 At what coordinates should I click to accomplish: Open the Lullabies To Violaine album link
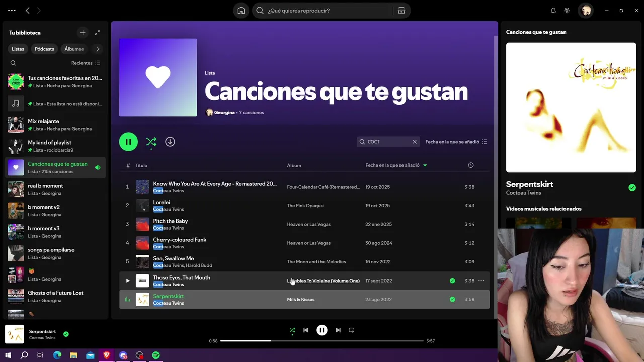tap(324, 281)
